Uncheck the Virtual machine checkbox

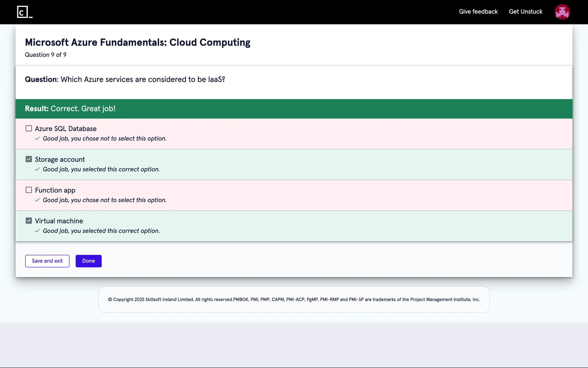[x=29, y=220]
